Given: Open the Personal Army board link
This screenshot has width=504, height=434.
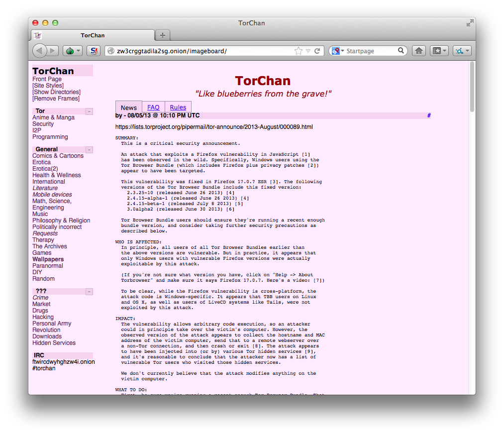Looking at the screenshot, I should pyautogui.click(x=52, y=324).
